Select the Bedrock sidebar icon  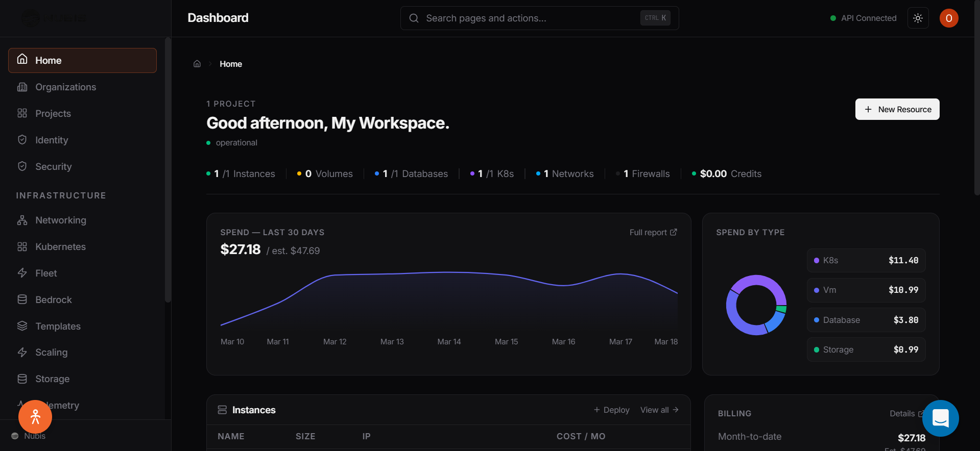pyautogui.click(x=22, y=299)
